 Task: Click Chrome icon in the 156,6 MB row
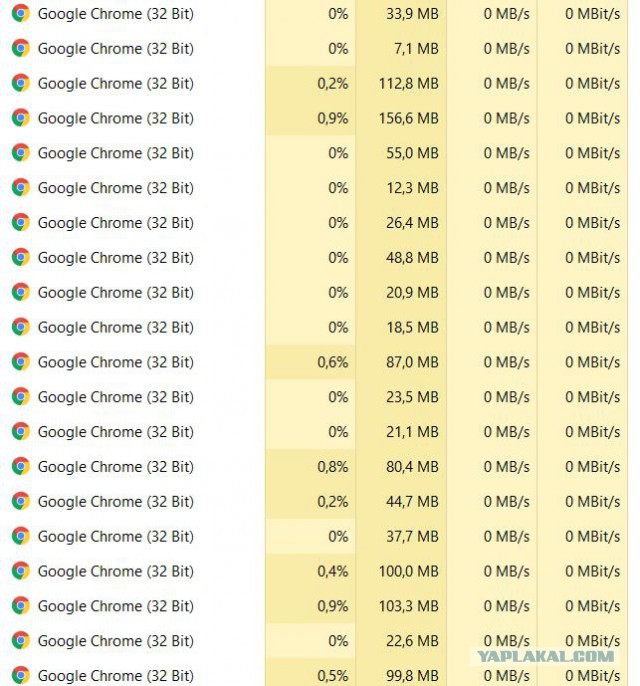[20, 118]
